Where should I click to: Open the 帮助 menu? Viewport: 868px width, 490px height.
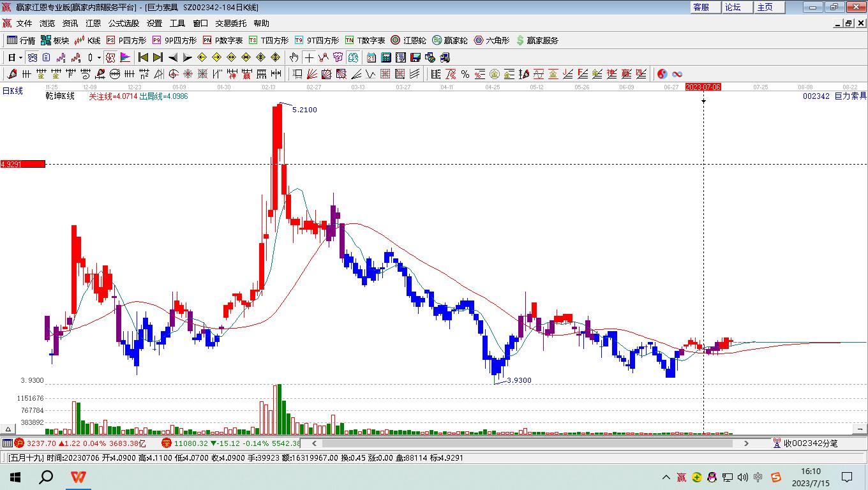pyautogui.click(x=262, y=24)
